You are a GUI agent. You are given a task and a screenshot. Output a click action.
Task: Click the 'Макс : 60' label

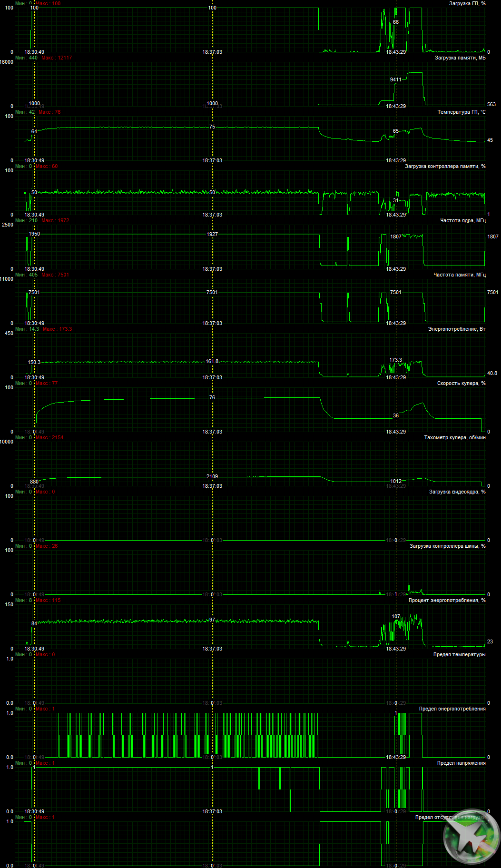tap(47, 166)
